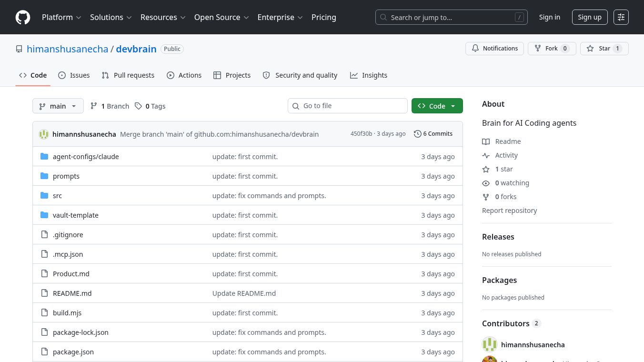Open the 'Update README.md' commit message
Image resolution: width=644 pixels, height=362 pixels.
pos(244,293)
